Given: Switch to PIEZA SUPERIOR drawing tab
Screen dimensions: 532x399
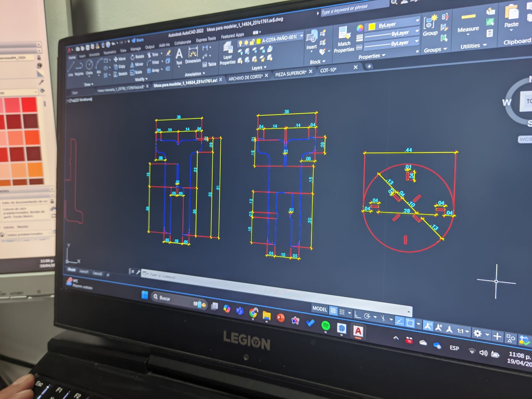Looking at the screenshot, I should 291,73.
